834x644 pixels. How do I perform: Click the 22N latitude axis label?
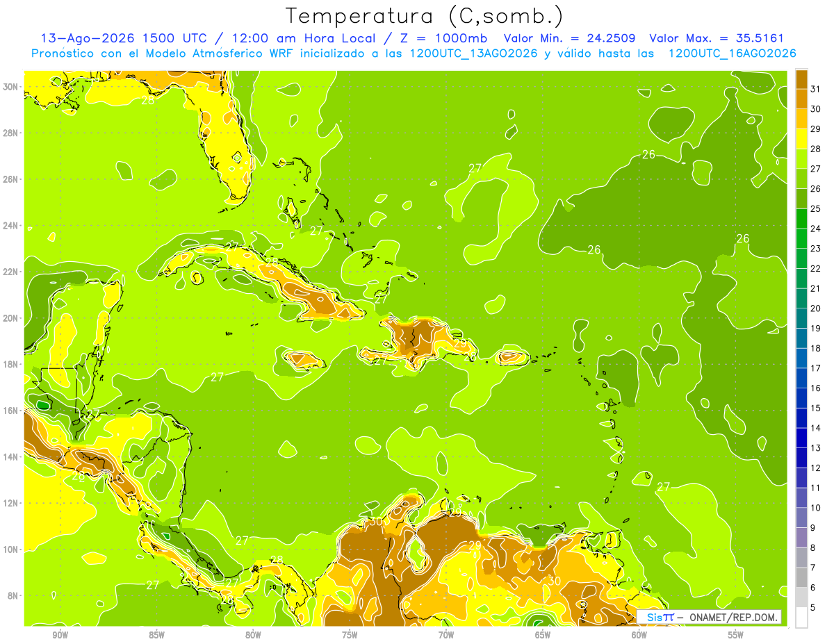[12, 272]
